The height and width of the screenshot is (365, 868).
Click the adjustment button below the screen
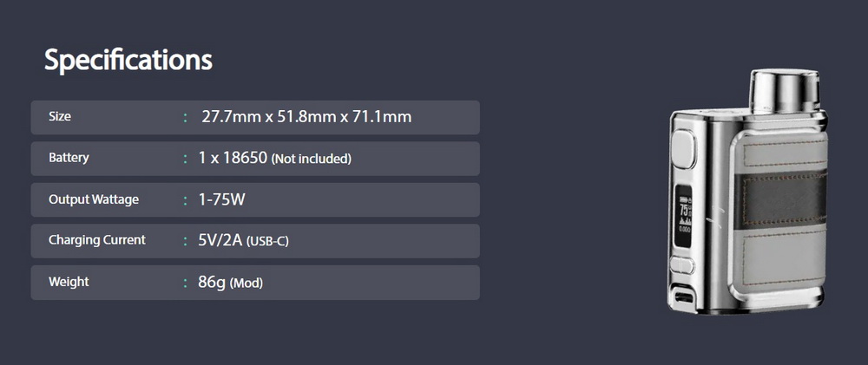pyautogui.click(x=682, y=265)
